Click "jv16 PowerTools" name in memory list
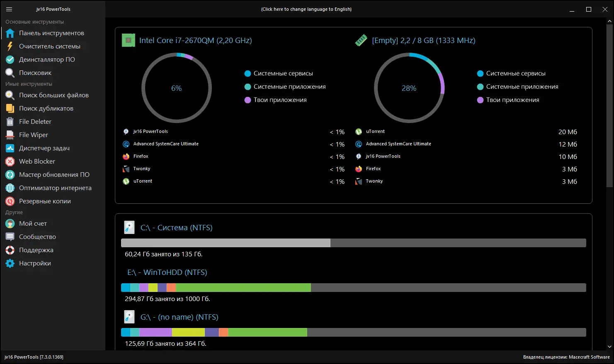Image resolution: width=614 pixels, height=364 pixels. (383, 157)
